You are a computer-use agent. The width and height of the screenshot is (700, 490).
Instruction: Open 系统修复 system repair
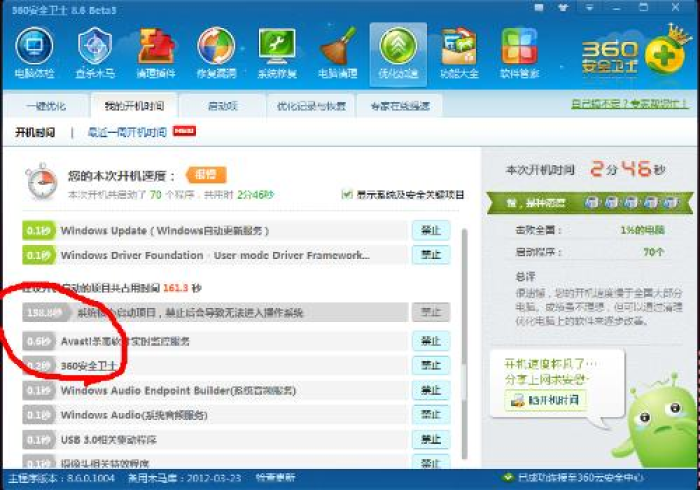[277, 54]
